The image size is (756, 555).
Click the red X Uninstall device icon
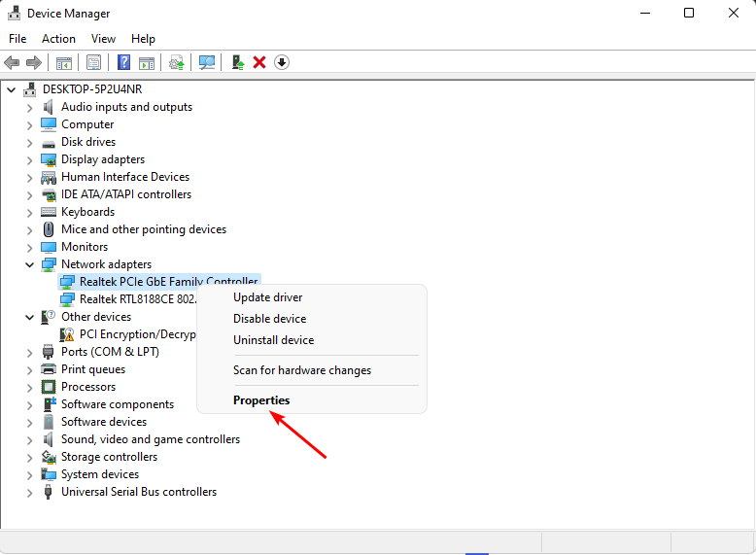coord(259,62)
